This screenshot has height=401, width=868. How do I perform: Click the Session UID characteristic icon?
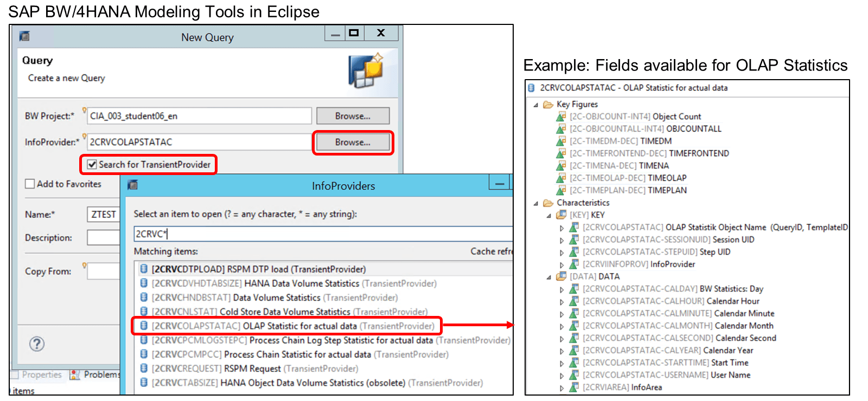(x=574, y=239)
